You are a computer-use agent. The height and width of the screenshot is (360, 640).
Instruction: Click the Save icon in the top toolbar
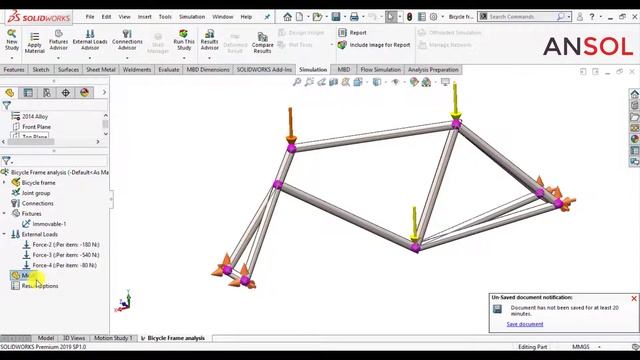pos(336,17)
